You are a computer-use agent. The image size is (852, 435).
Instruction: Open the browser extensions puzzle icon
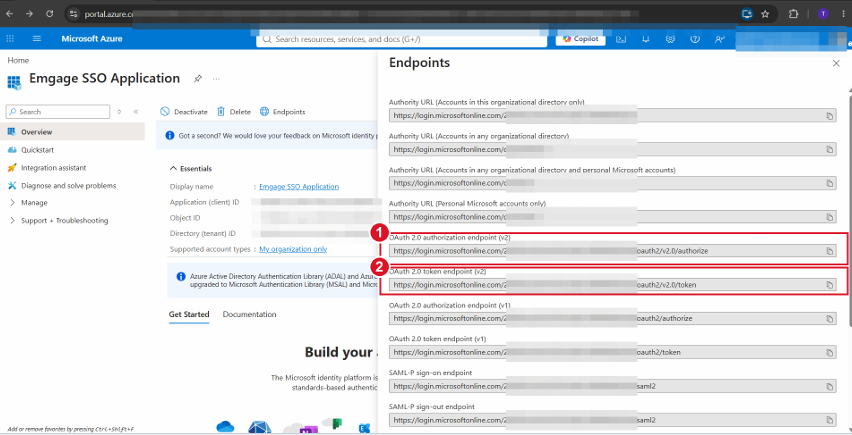(x=793, y=14)
